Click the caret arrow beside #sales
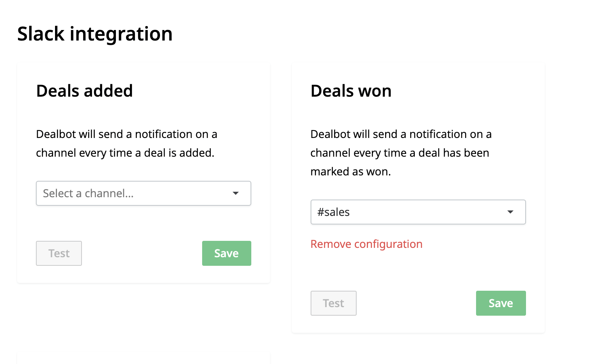The width and height of the screenshot is (590, 364). click(510, 212)
